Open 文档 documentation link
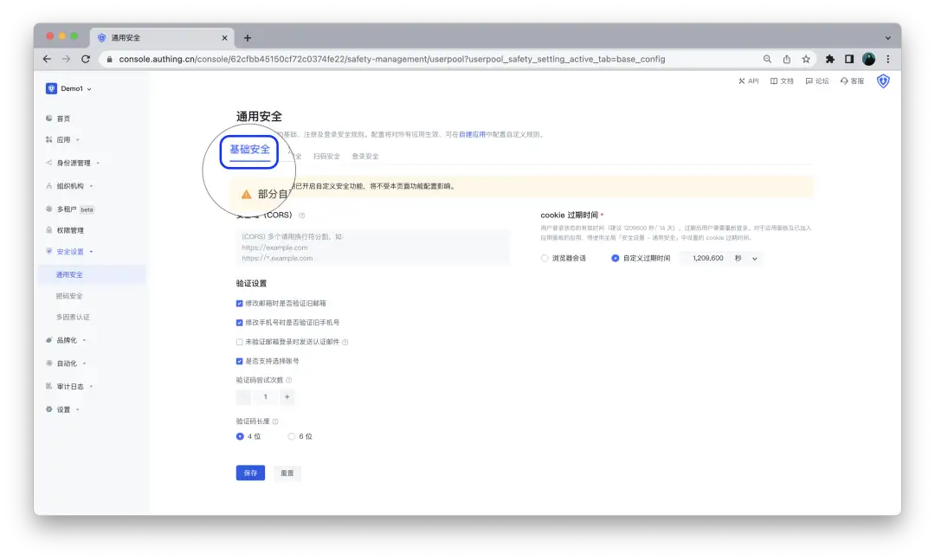 pos(782,81)
